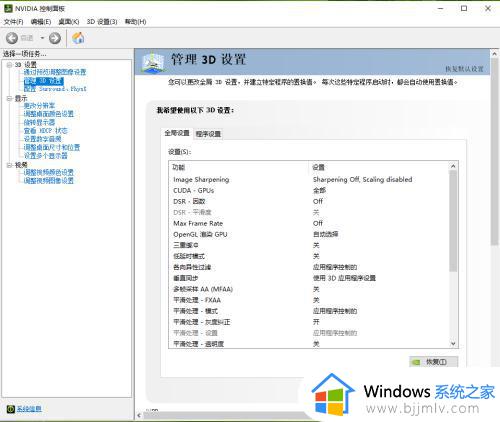Select 通过预览调整图像设置 in the task tree
The width and height of the screenshot is (500, 422).
tap(55, 72)
